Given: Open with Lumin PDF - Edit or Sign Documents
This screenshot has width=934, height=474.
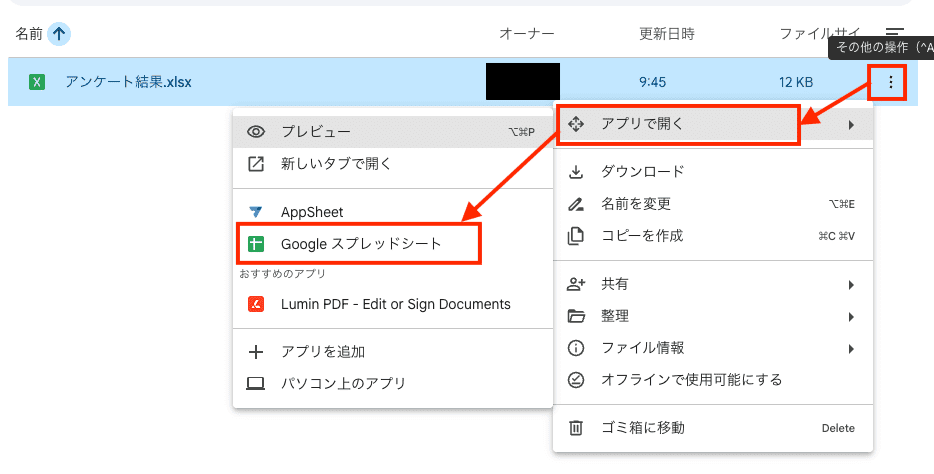Looking at the screenshot, I should pyautogui.click(x=393, y=304).
